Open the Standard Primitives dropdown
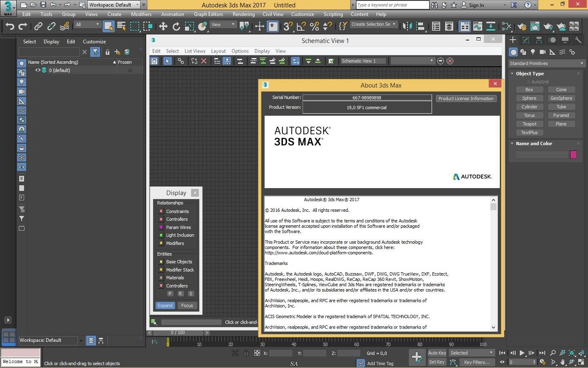The width and height of the screenshot is (588, 368). pos(547,63)
